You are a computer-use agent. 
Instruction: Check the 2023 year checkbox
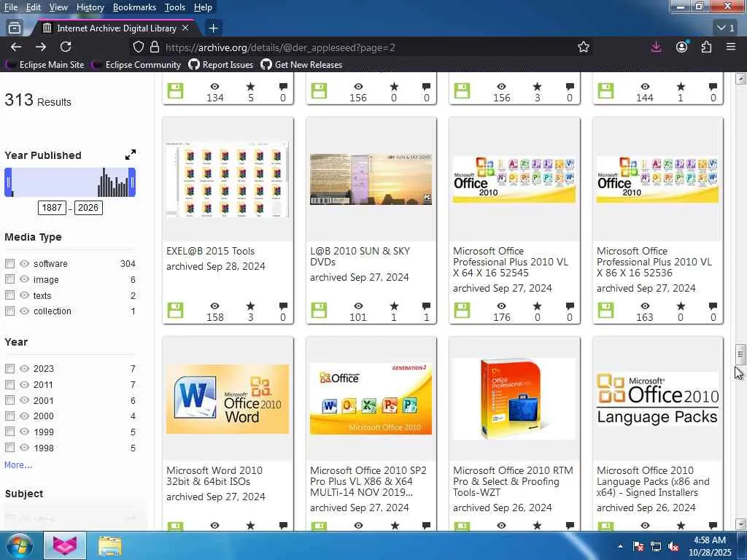pos(9,368)
